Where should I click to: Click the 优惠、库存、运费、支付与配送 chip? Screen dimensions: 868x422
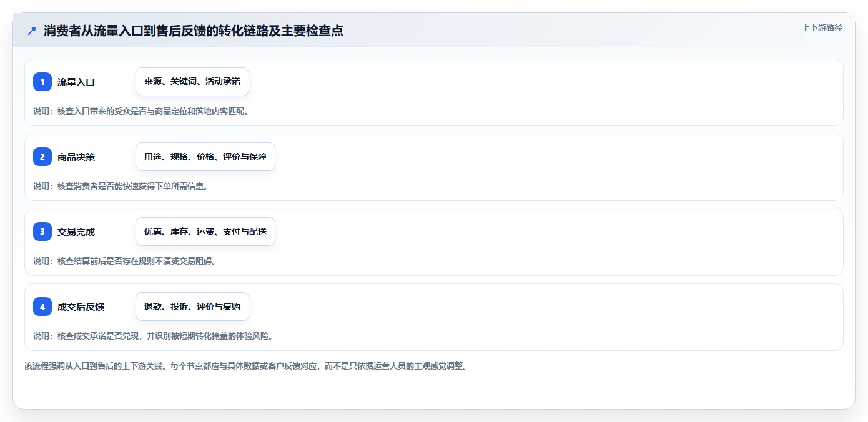pyautogui.click(x=205, y=232)
